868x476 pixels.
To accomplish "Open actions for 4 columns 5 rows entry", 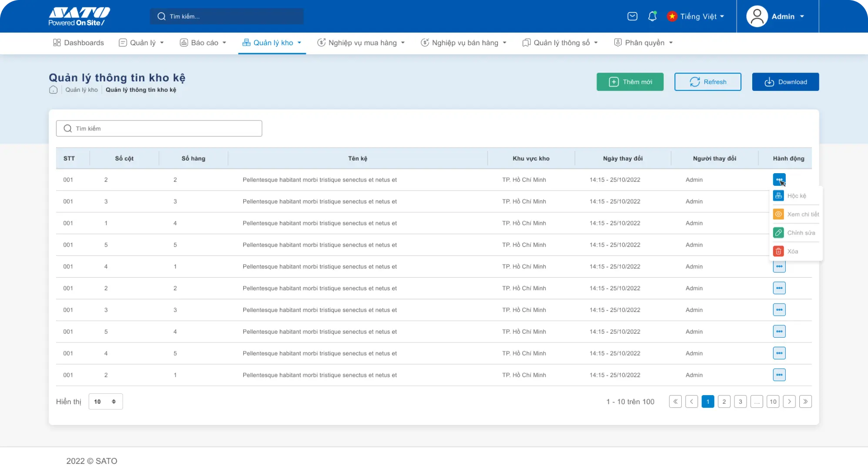I will (x=779, y=353).
